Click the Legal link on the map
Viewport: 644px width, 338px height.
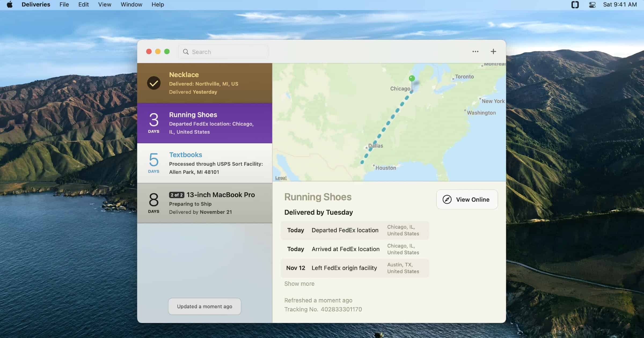click(281, 178)
